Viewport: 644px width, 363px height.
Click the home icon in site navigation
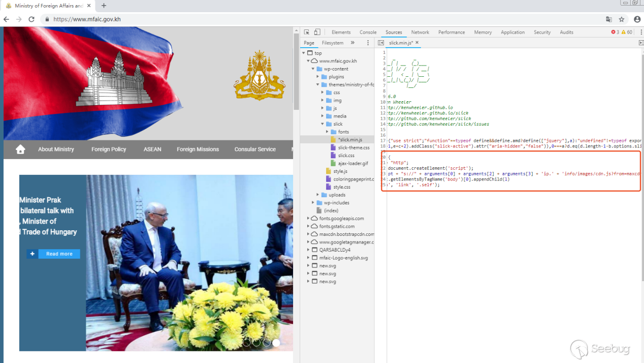[20, 149]
